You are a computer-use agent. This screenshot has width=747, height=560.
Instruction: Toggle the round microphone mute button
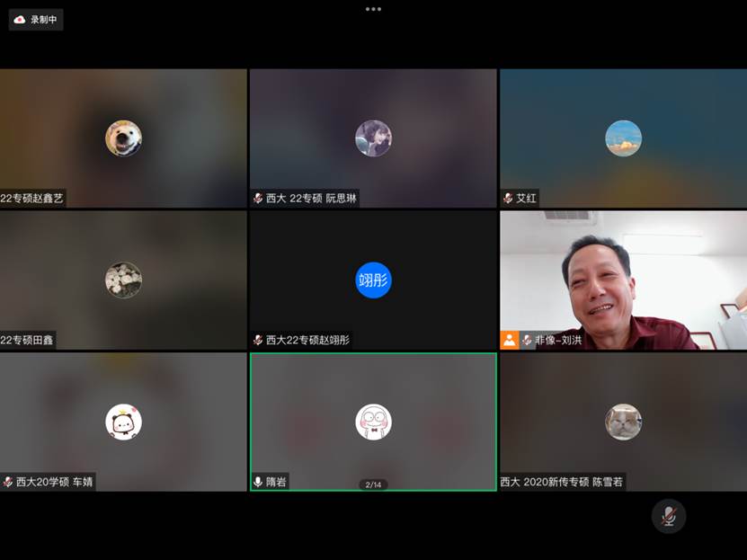point(668,516)
